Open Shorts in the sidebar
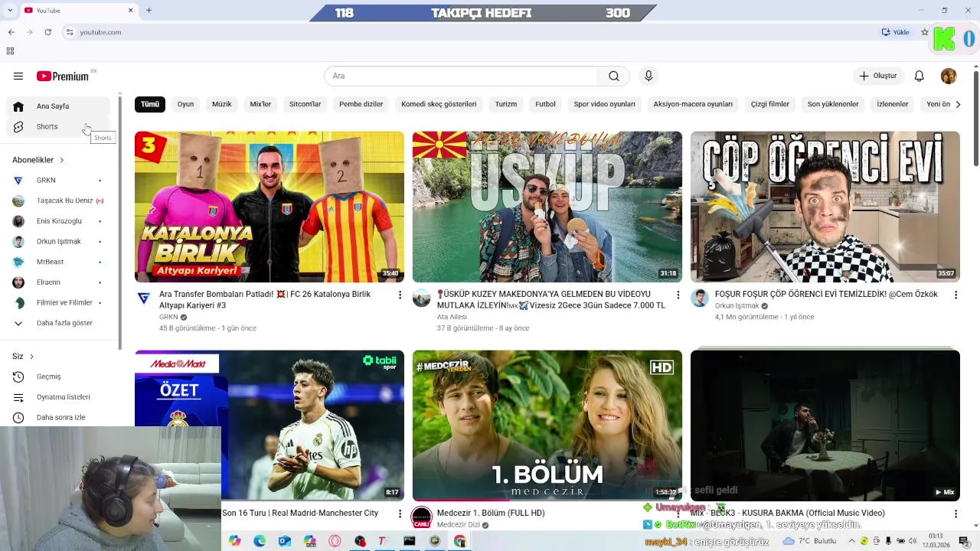Image resolution: width=980 pixels, height=551 pixels. point(57,126)
